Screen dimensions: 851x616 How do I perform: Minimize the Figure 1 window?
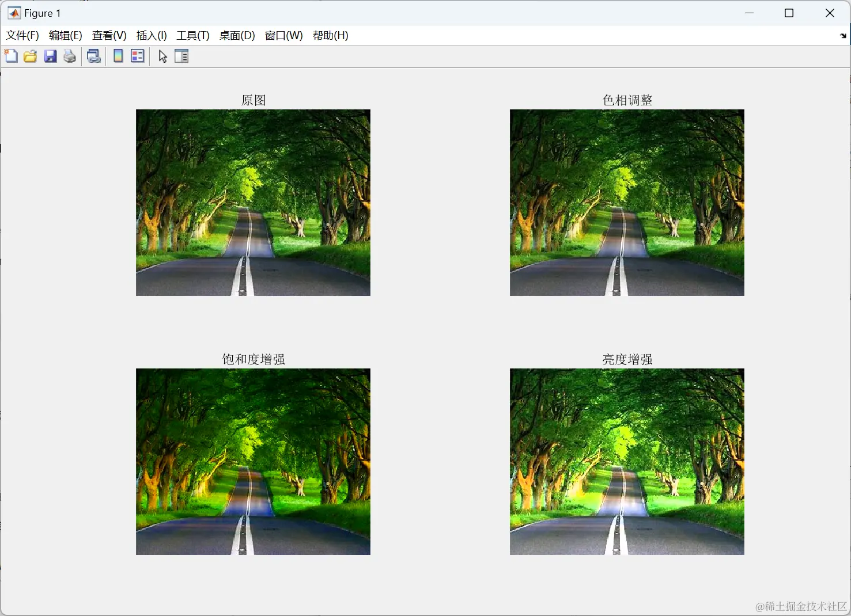click(749, 13)
